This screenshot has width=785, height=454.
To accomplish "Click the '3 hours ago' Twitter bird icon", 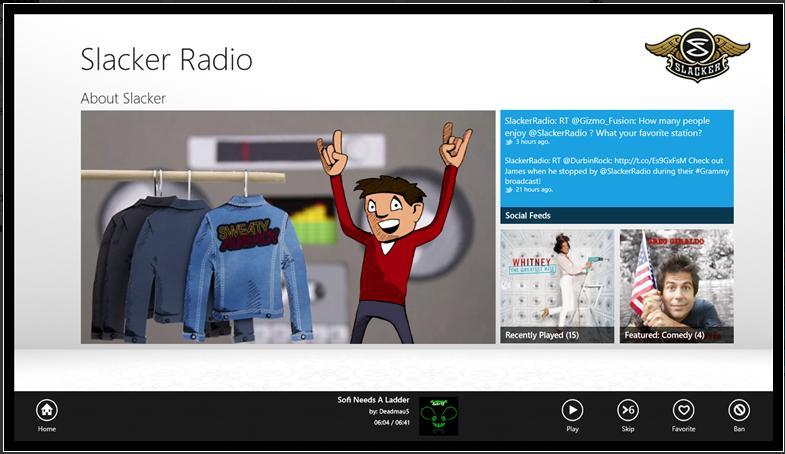I will 509,142.
